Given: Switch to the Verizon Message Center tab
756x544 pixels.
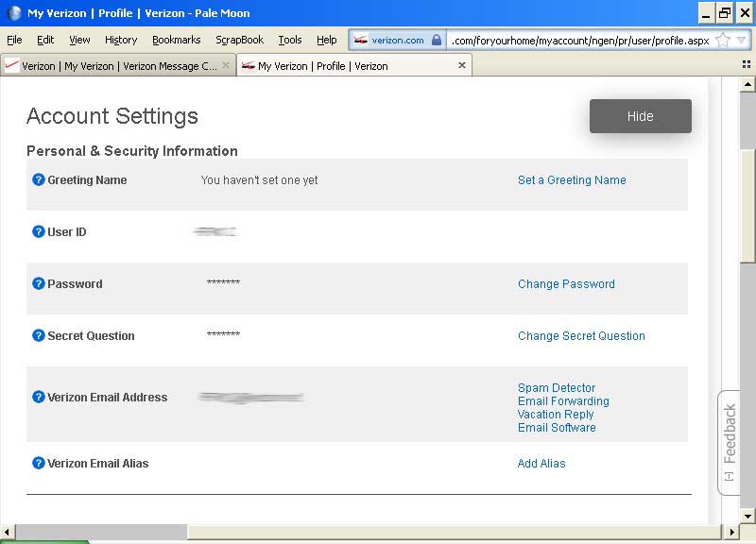Looking at the screenshot, I should tap(118, 65).
